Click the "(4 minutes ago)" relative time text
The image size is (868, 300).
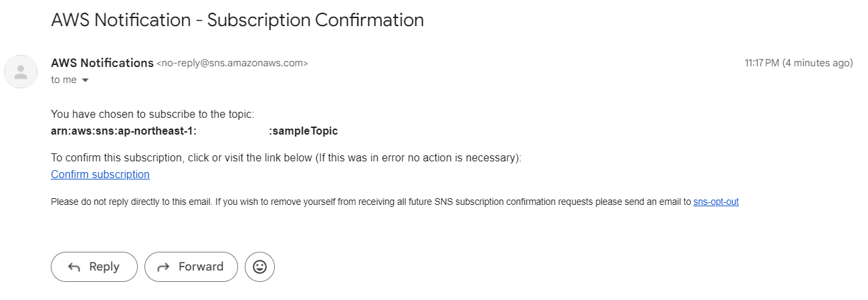coord(818,63)
